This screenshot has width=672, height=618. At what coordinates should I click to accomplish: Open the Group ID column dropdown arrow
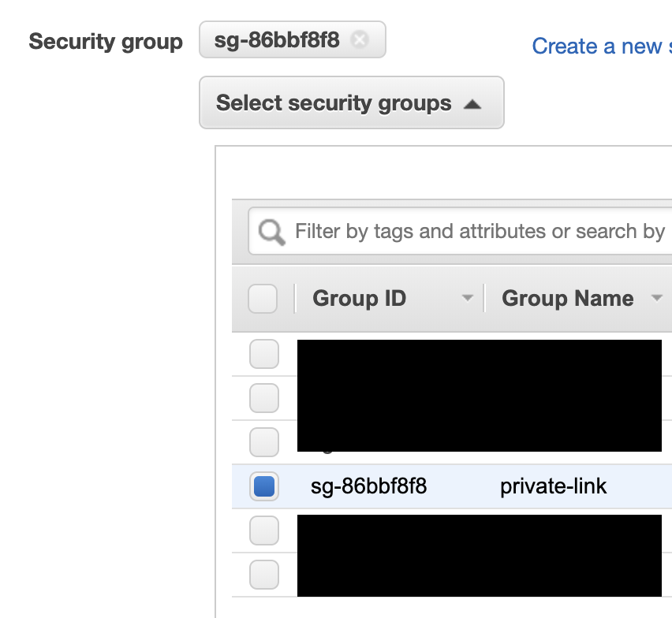click(x=468, y=297)
